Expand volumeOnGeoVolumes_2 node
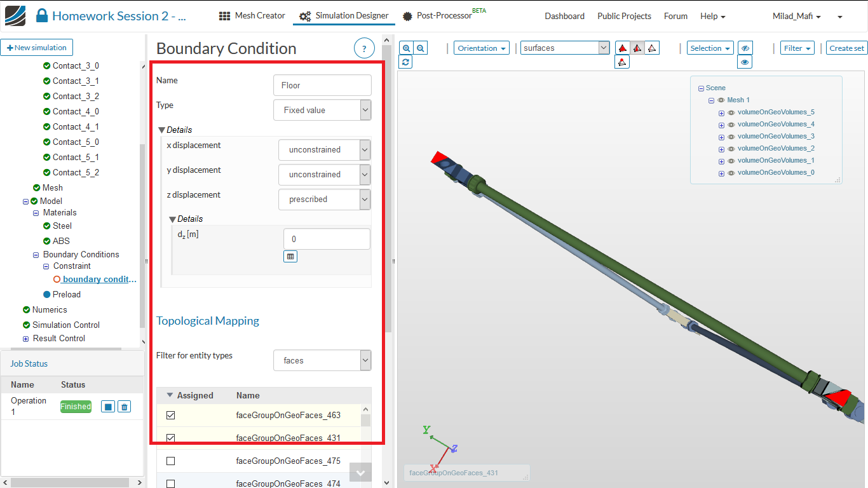This screenshot has height=488, width=868. point(721,149)
